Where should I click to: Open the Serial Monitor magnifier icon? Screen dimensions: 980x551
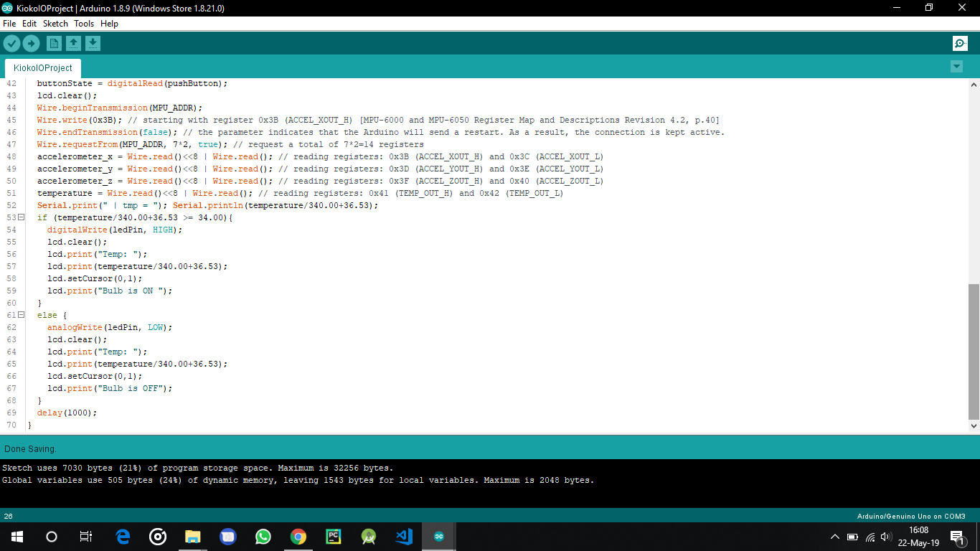click(960, 44)
